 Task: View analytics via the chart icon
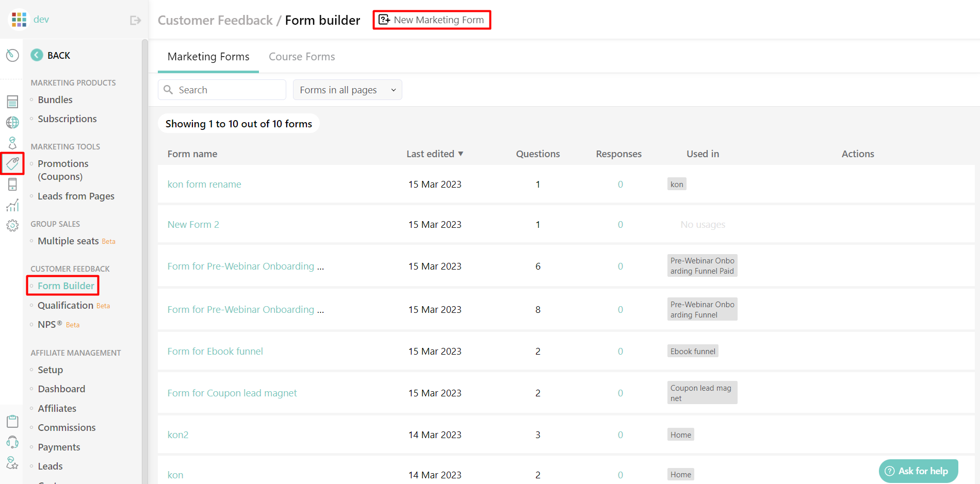pyautogui.click(x=12, y=205)
